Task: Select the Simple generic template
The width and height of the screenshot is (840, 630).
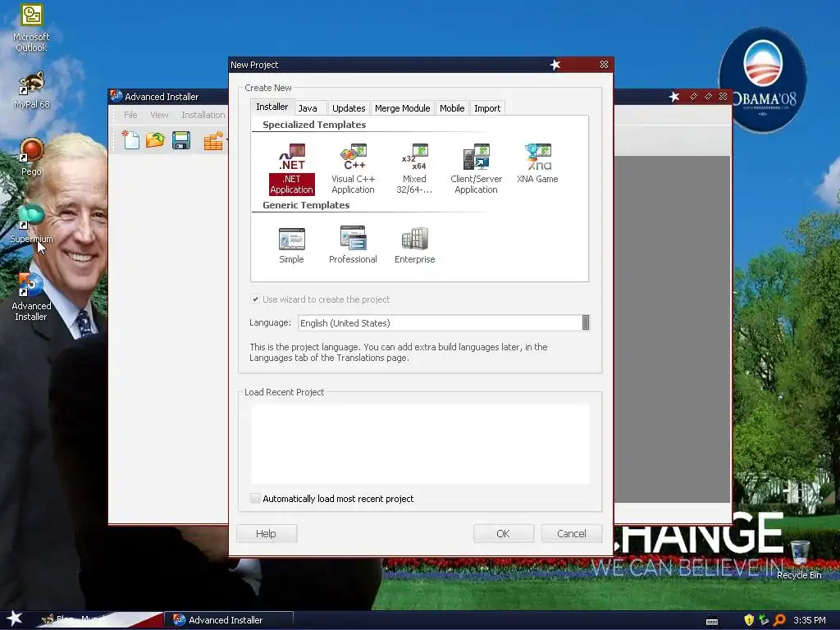Action: 291,245
